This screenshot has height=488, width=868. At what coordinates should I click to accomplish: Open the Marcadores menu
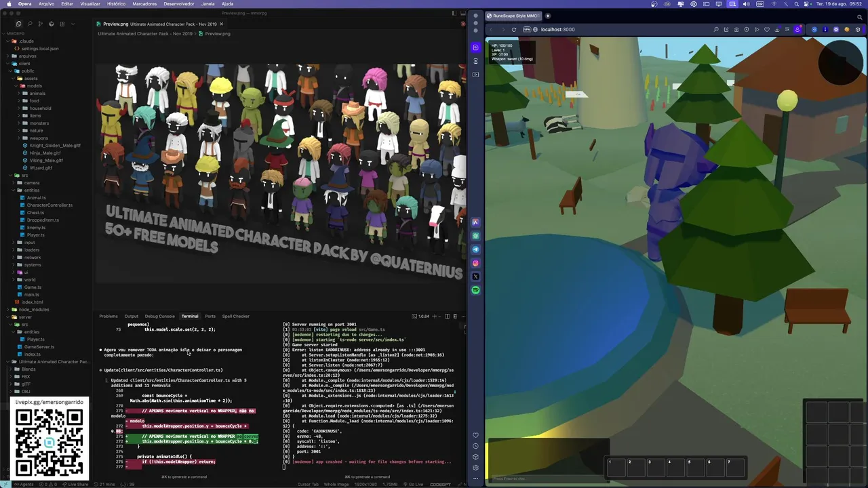coord(144,3)
